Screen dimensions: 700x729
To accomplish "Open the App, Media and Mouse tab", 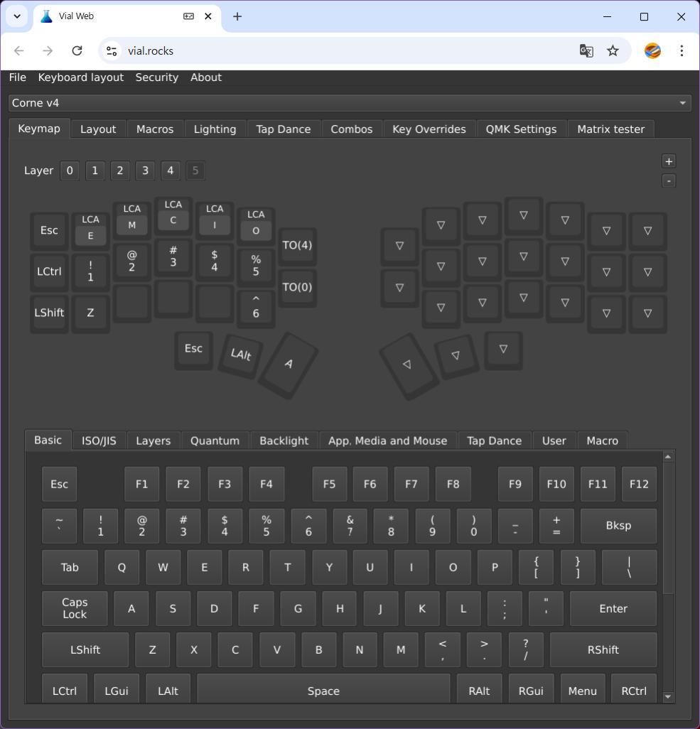I will click(x=388, y=441).
